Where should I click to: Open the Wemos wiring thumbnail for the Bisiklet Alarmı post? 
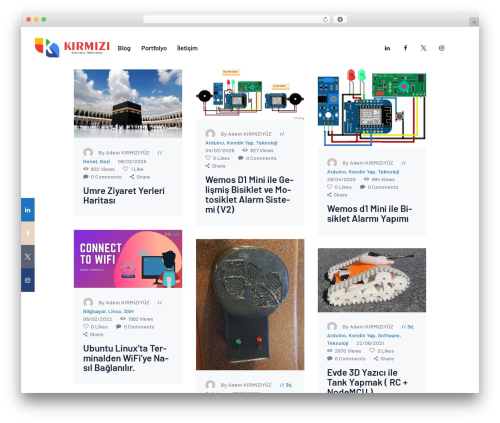[x=372, y=108]
